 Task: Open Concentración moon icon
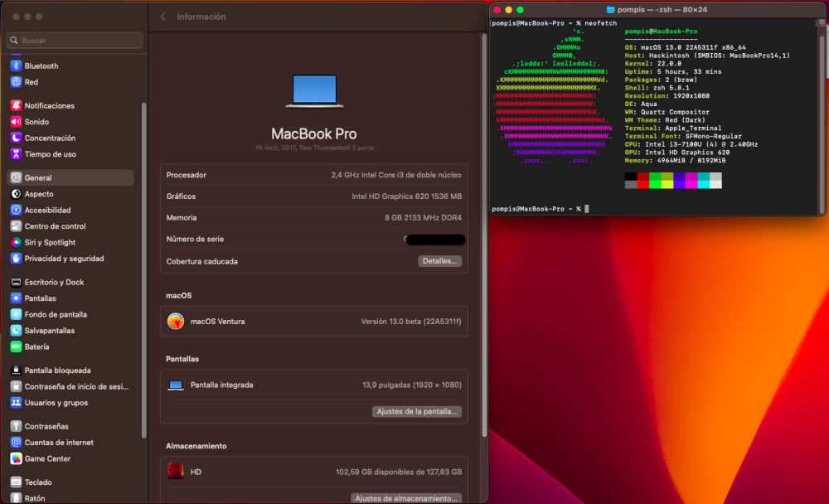(x=16, y=138)
